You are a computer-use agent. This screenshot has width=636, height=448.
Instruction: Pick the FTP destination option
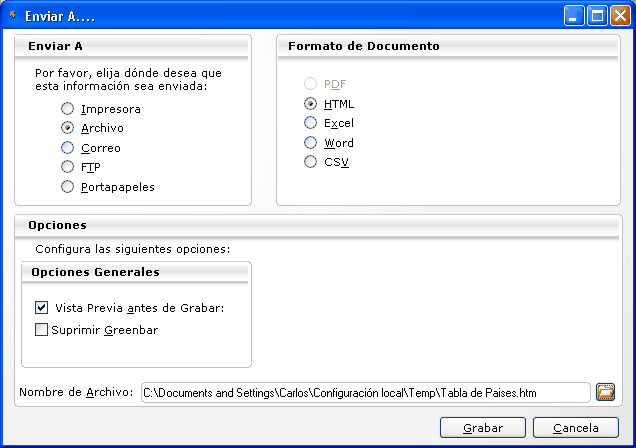tap(68, 167)
